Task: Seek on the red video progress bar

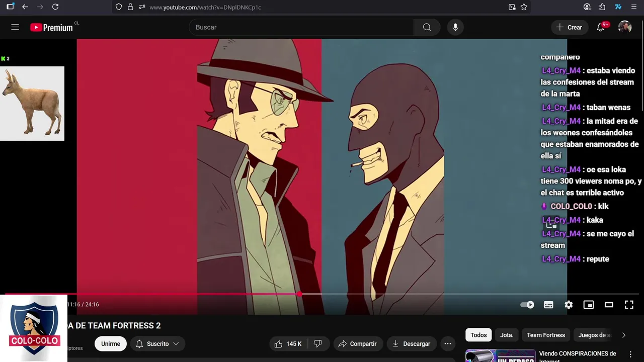Action: click(322, 294)
